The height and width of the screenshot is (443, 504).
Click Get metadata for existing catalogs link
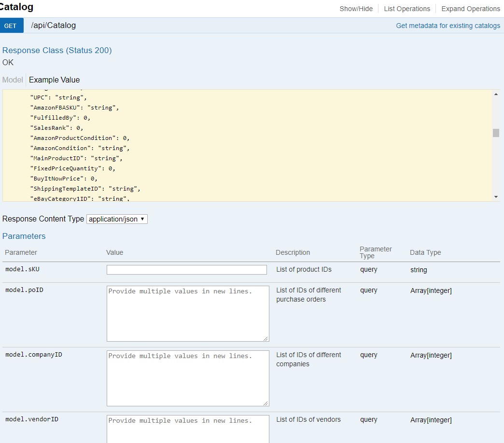click(448, 26)
